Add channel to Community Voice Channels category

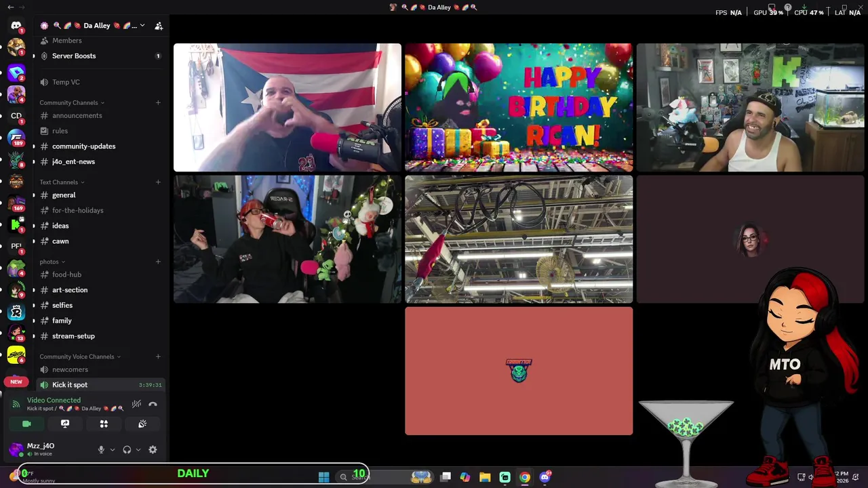[x=158, y=357]
